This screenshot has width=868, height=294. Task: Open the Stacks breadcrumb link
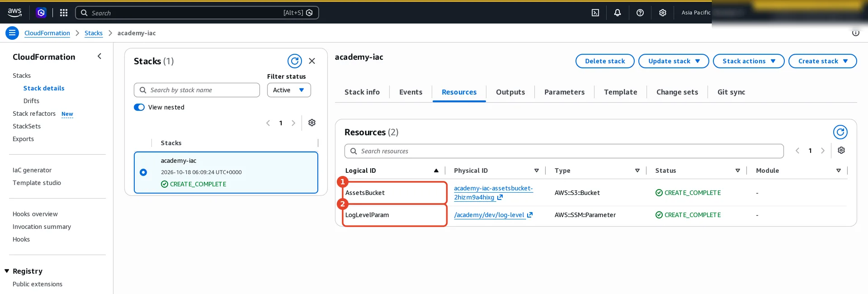[x=94, y=33]
